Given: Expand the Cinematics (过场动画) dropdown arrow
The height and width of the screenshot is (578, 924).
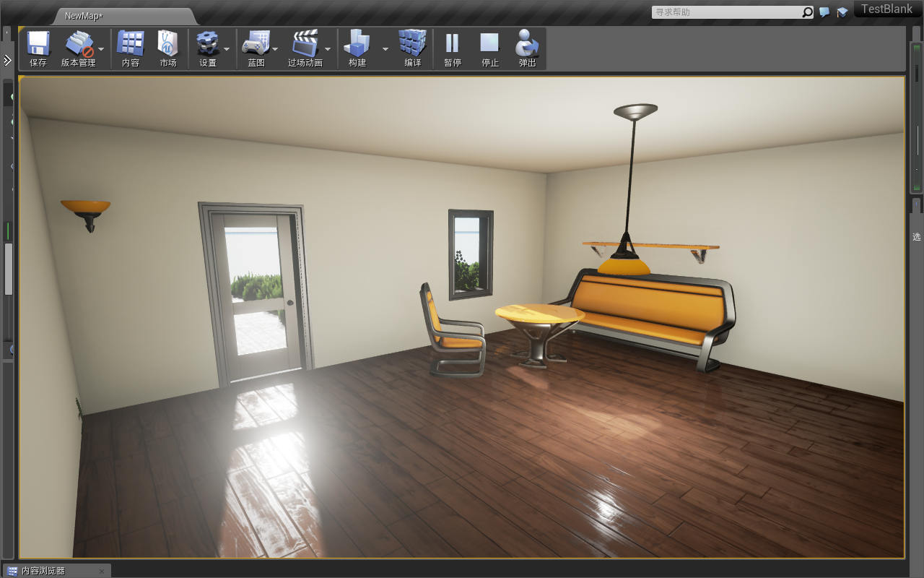Looking at the screenshot, I should coord(328,49).
